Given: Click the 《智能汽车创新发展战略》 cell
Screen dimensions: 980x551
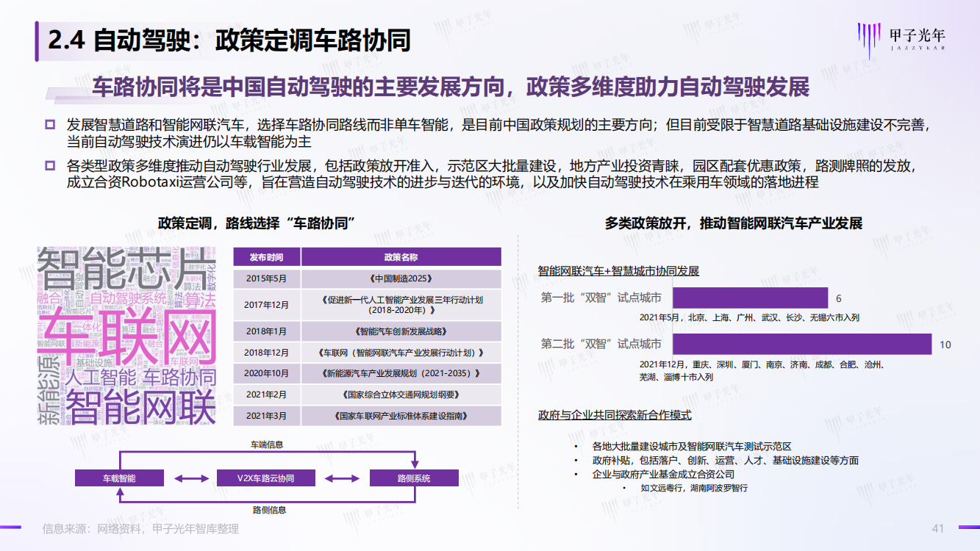Looking at the screenshot, I should click(401, 331).
